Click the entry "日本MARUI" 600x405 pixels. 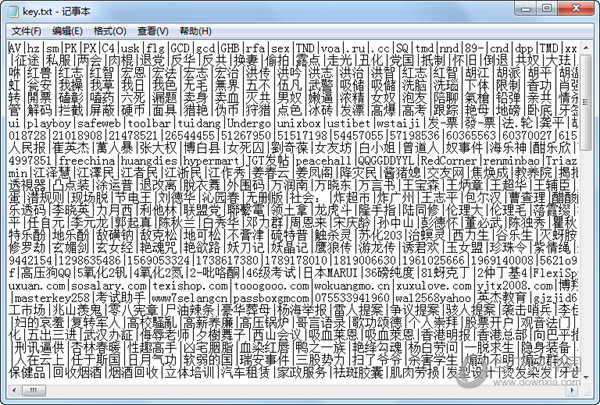(330, 273)
